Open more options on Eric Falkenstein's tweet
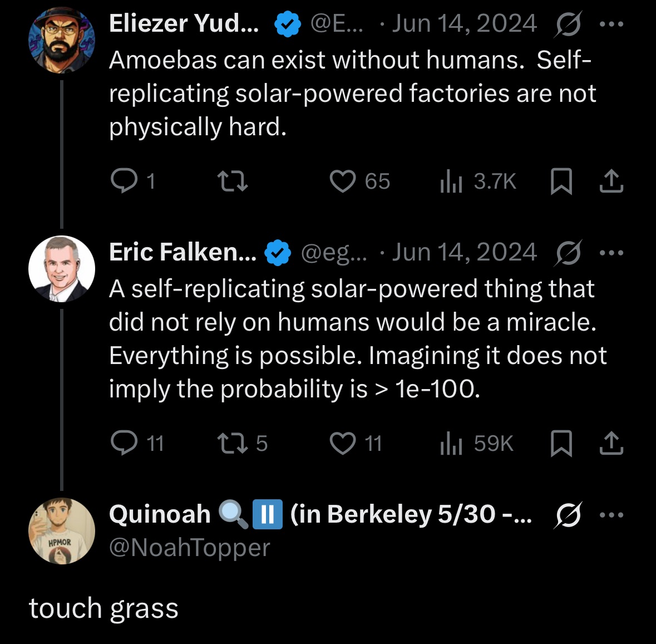Screen dimensions: 656x644 [611, 253]
